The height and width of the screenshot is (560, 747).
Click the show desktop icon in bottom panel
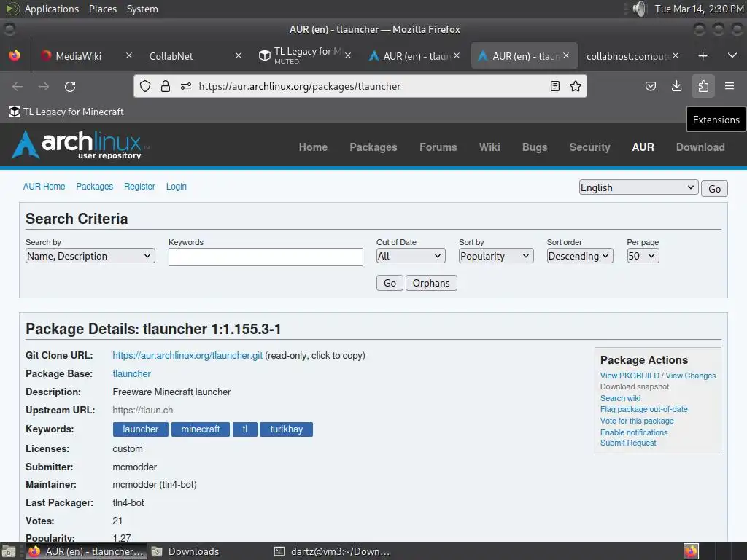click(9, 551)
